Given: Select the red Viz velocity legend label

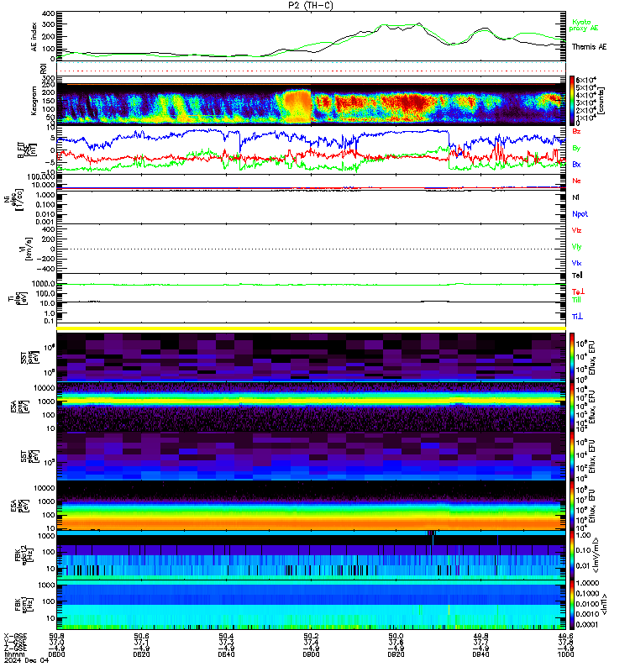Looking at the screenshot, I should coord(576,230).
